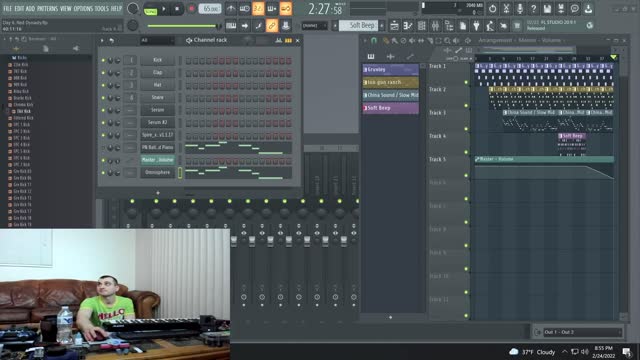The width and height of the screenshot is (640, 360).
Task: Open the Options menu
Action: coord(83,8)
